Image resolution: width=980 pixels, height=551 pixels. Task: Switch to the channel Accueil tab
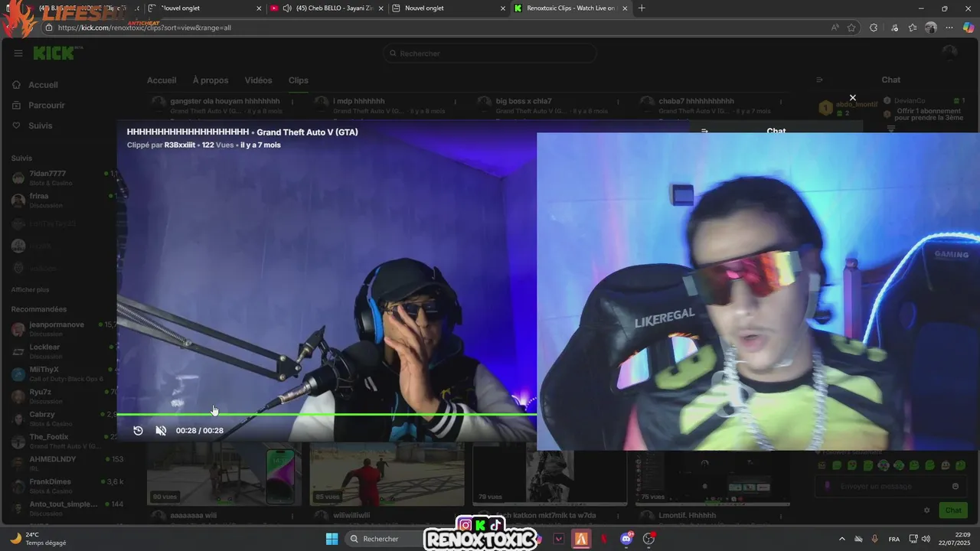[162, 80]
